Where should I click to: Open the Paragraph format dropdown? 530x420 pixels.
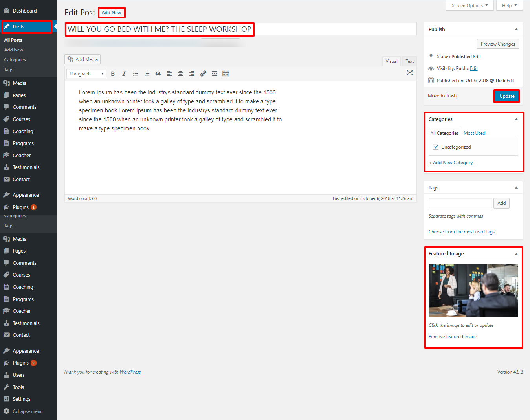point(86,74)
